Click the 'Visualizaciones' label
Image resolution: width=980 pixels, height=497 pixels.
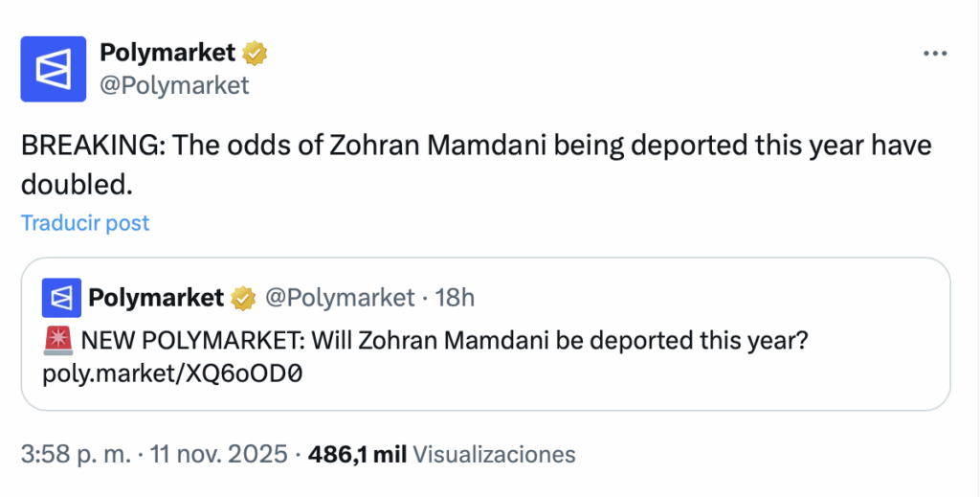(495, 454)
